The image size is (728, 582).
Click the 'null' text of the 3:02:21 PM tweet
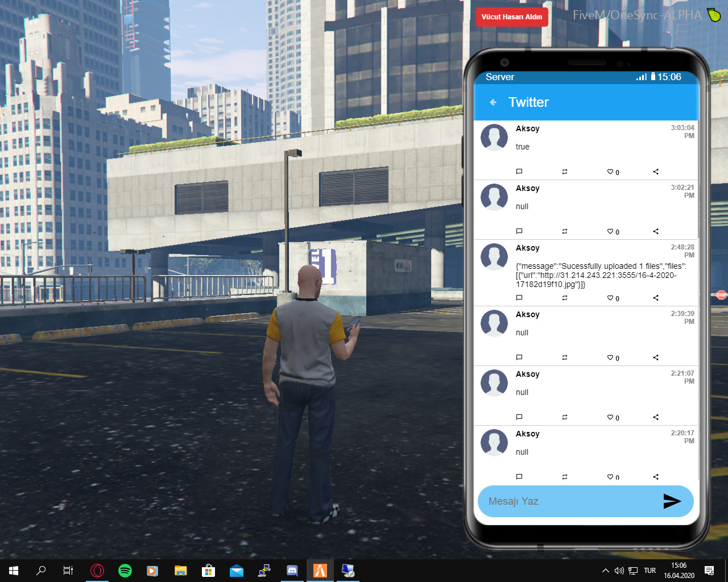pyautogui.click(x=522, y=206)
